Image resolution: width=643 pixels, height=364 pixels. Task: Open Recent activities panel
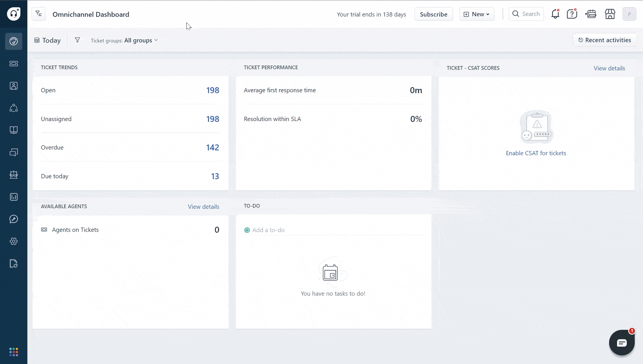point(605,40)
